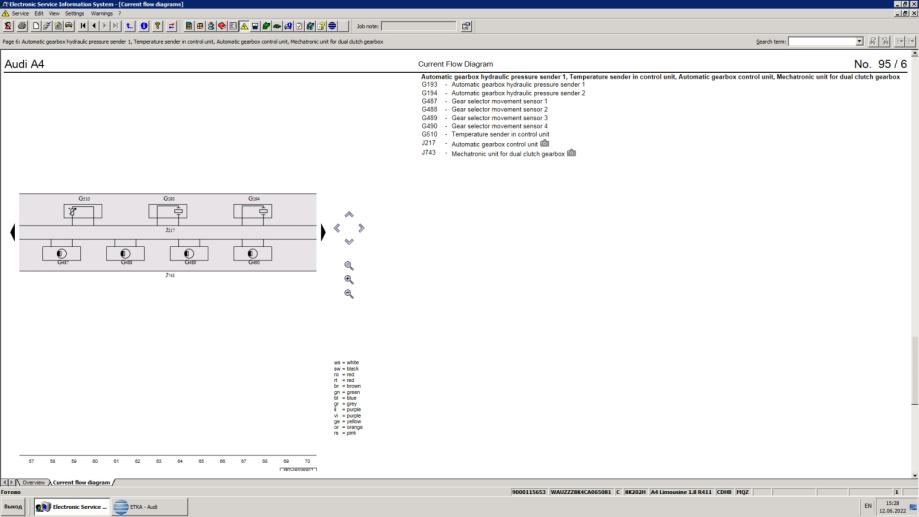This screenshot has width=919, height=517.
Task: Zoom in with the plus magnifier
Action: click(349, 280)
